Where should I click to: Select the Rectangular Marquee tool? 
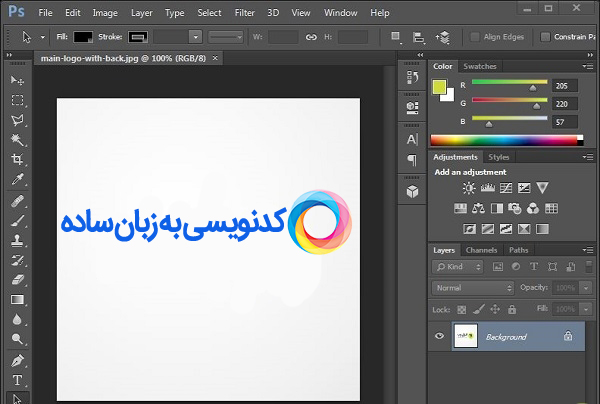(17, 100)
